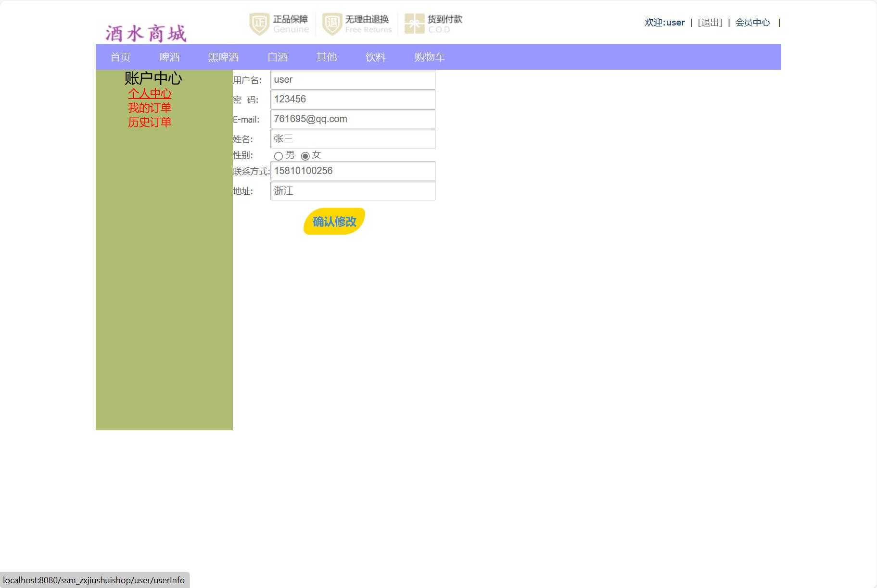
Task: Open the 黑啤酒 dark beer category
Action: [223, 57]
